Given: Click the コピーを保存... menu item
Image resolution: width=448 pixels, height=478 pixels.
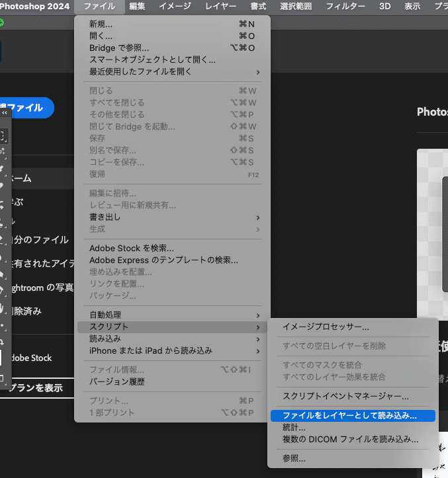Looking at the screenshot, I should (172, 162).
